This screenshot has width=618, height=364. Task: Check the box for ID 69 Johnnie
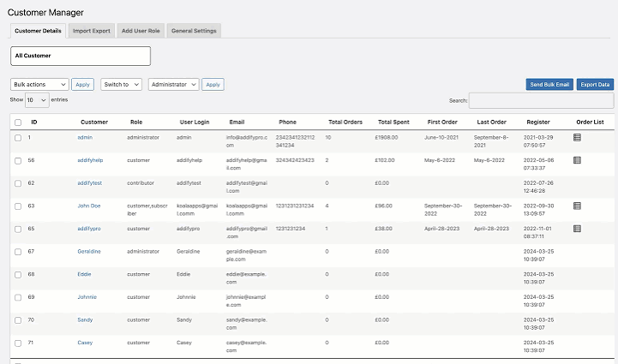18,297
